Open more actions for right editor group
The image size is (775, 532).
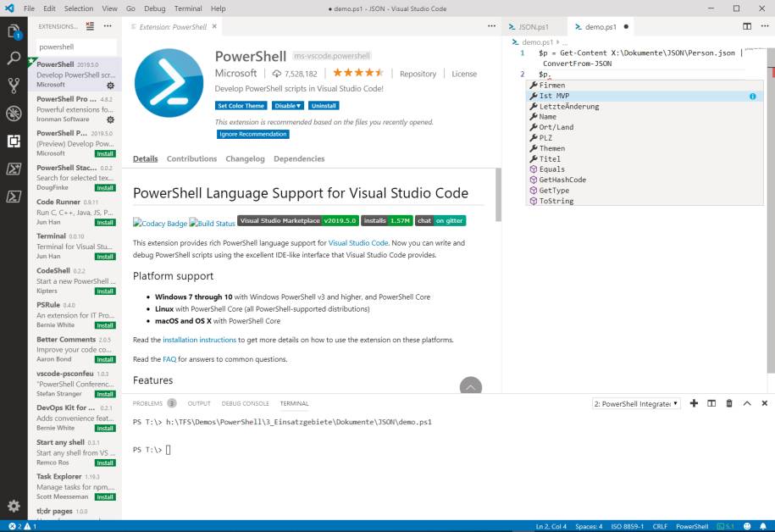pyautogui.click(x=765, y=26)
